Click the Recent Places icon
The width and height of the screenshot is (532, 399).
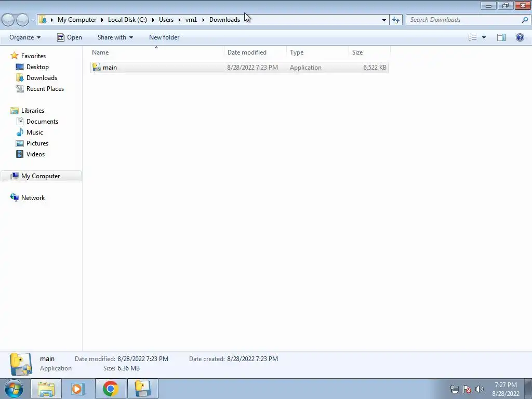(20, 88)
